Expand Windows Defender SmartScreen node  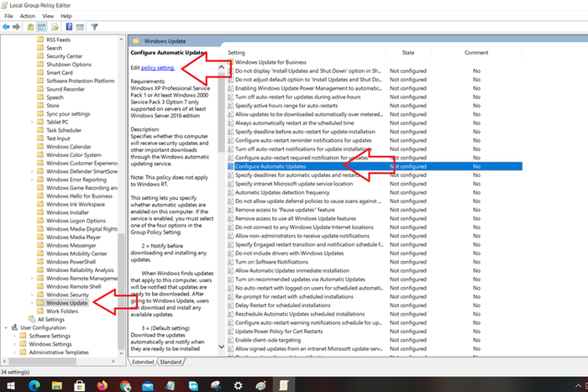(x=32, y=171)
